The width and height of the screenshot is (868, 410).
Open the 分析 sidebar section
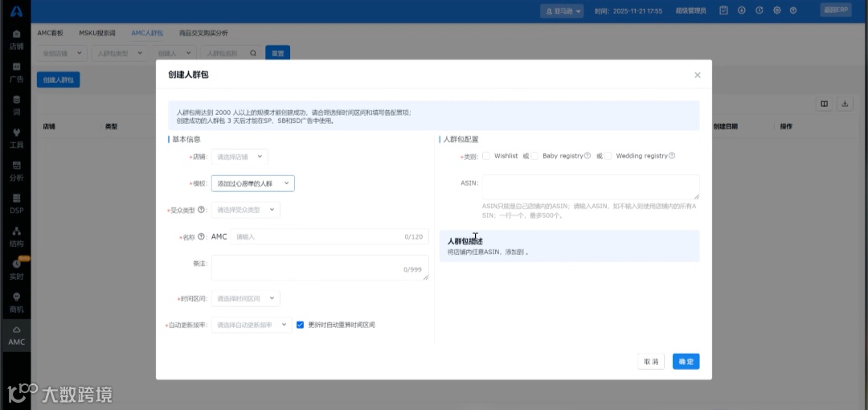click(16, 171)
